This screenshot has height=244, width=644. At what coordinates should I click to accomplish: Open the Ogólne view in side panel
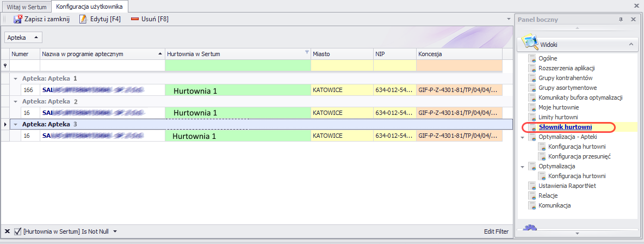548,58
